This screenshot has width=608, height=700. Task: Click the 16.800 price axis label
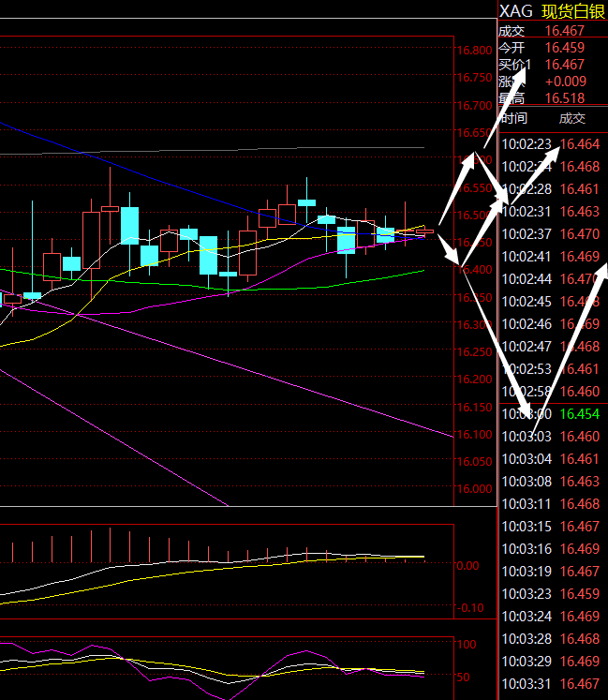(x=474, y=50)
